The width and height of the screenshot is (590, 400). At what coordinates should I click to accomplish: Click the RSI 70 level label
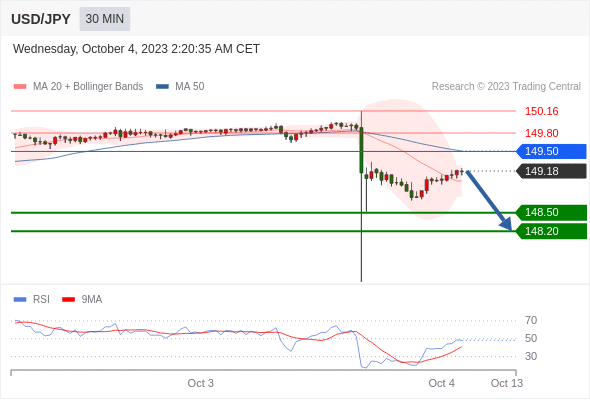(x=531, y=321)
